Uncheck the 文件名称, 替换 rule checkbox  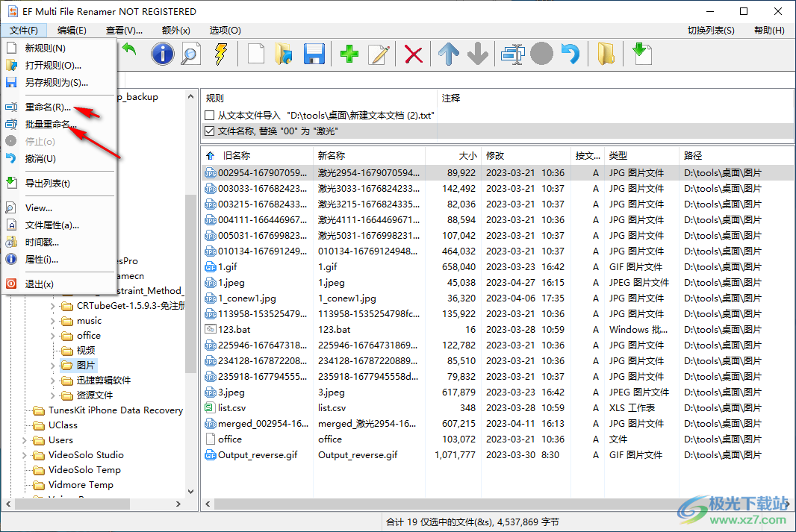209,131
